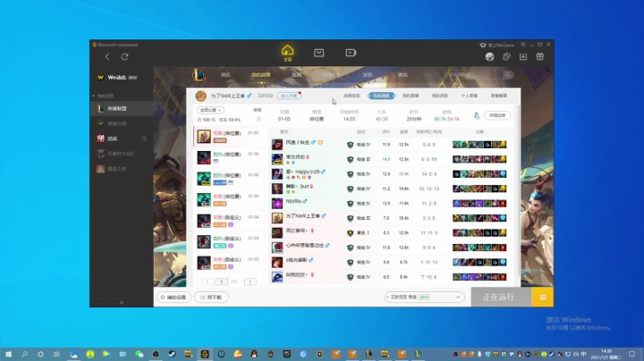
Task: Select the second game in sidebar list
Action: click(x=122, y=123)
